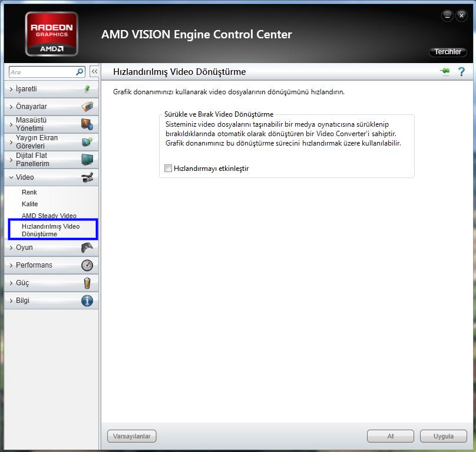
Task: Collapse the sidebar with the double-arrow button
Action: (x=94, y=72)
